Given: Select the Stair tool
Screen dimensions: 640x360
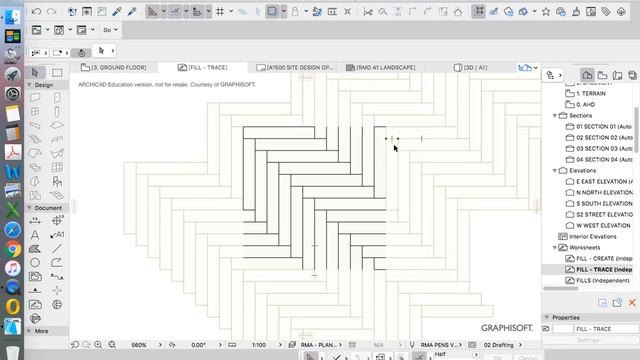Looking at the screenshot, I should [x=35, y=139].
